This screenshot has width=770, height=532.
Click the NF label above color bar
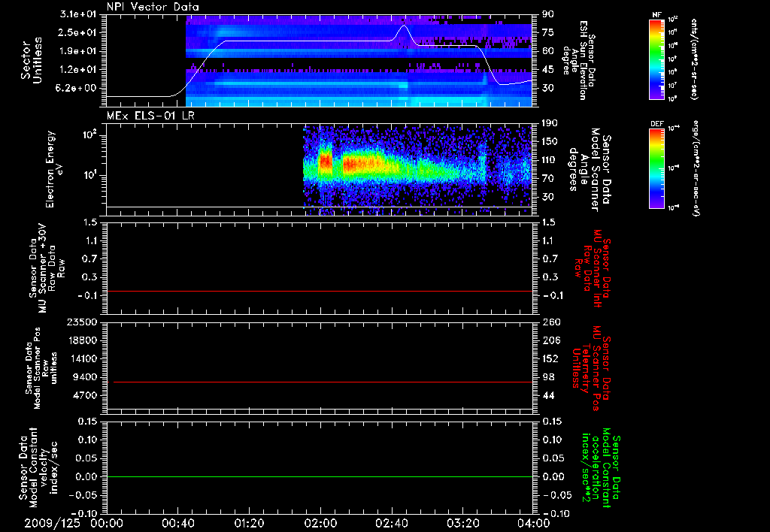656,15
